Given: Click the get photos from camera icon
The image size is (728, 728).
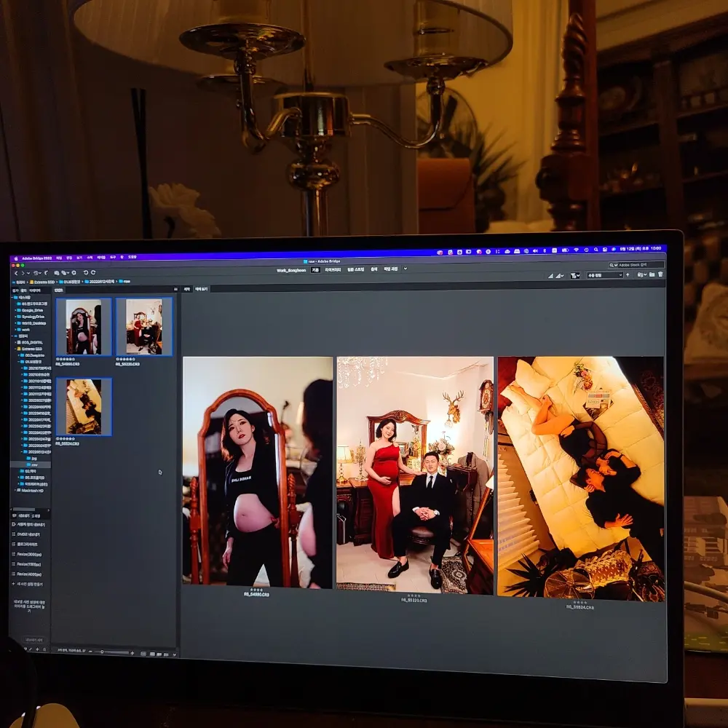Looking at the screenshot, I should (x=56, y=273).
